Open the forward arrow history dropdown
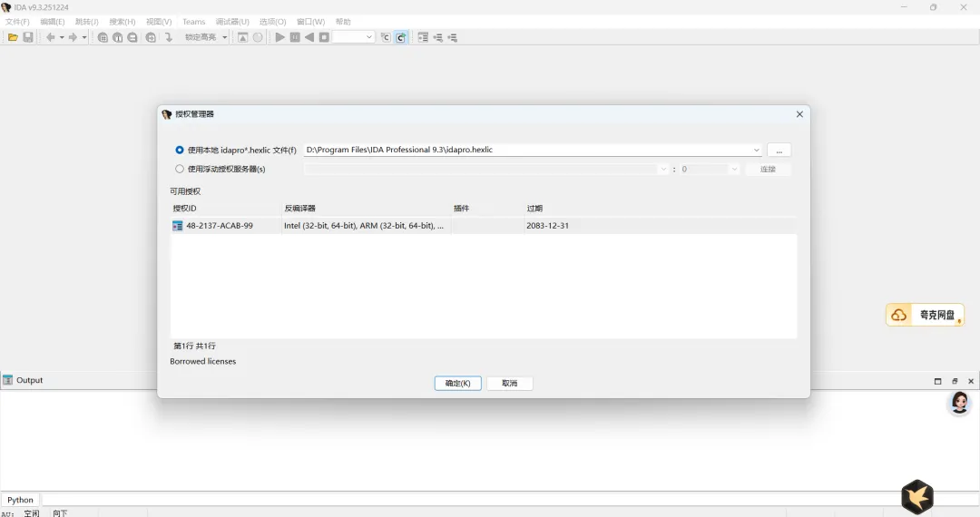The height and width of the screenshot is (517, 980). 84,37
